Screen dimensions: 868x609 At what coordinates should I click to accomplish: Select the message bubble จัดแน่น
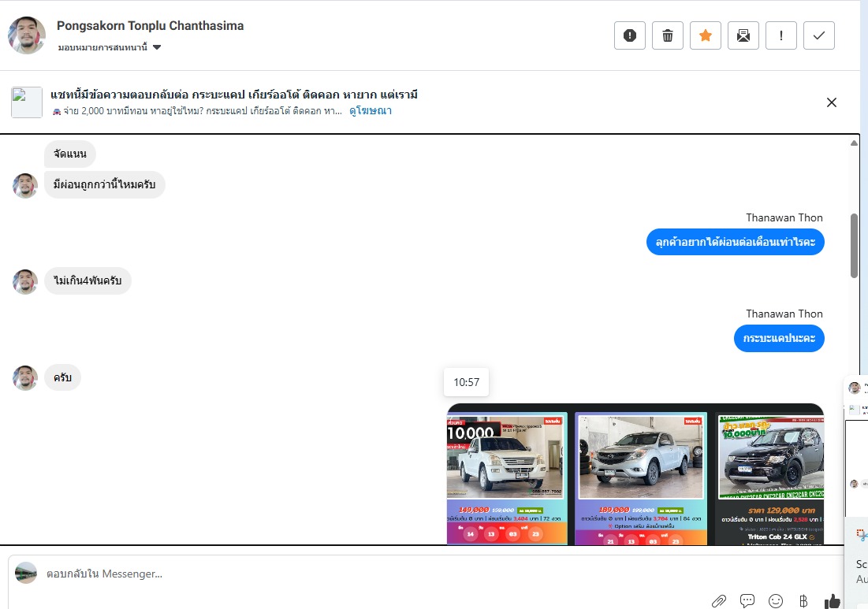69,154
